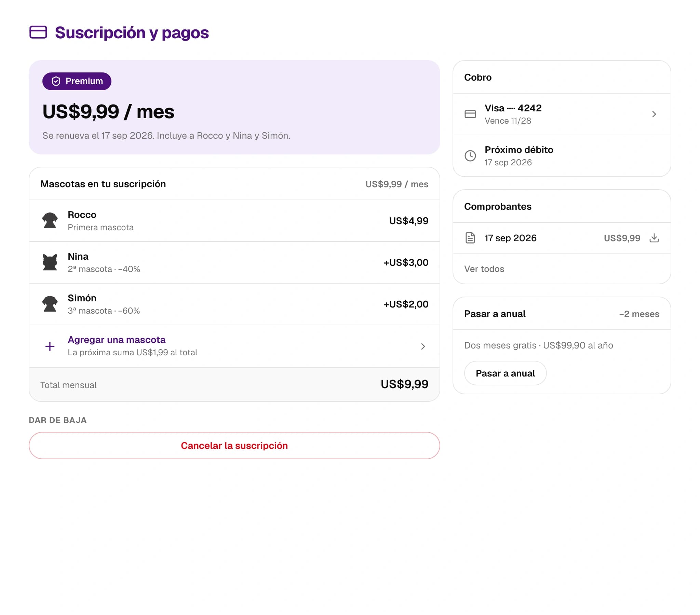Open Visa 4242 details via chevron
The height and width of the screenshot is (615, 700).
654,114
